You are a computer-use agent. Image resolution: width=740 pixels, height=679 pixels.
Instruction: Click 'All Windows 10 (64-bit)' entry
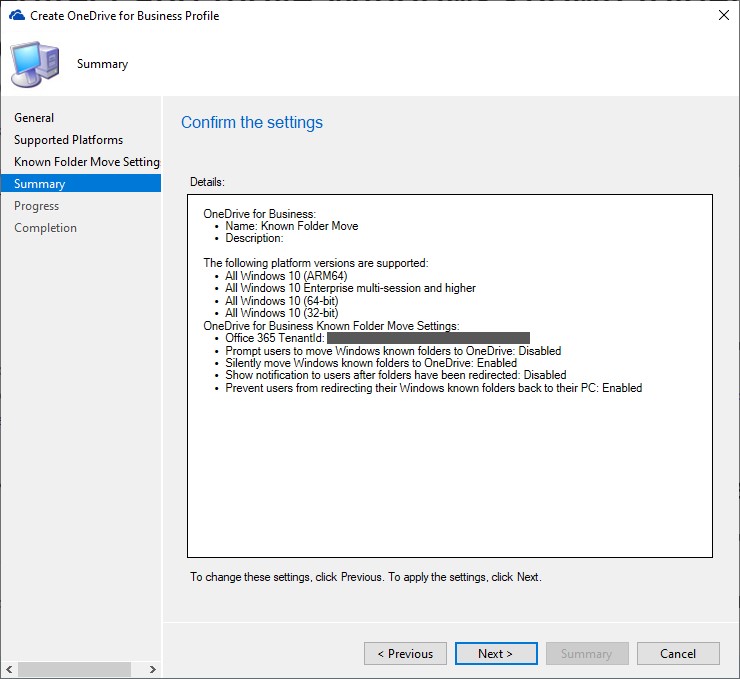(x=282, y=301)
